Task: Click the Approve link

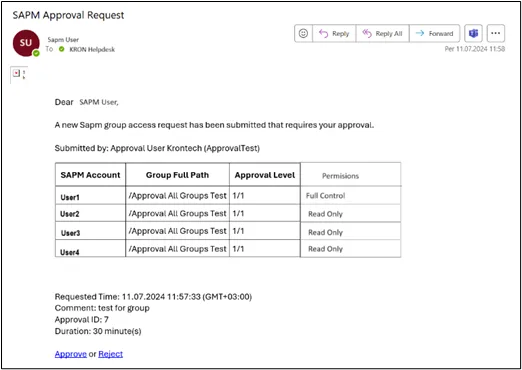Action: click(x=71, y=354)
